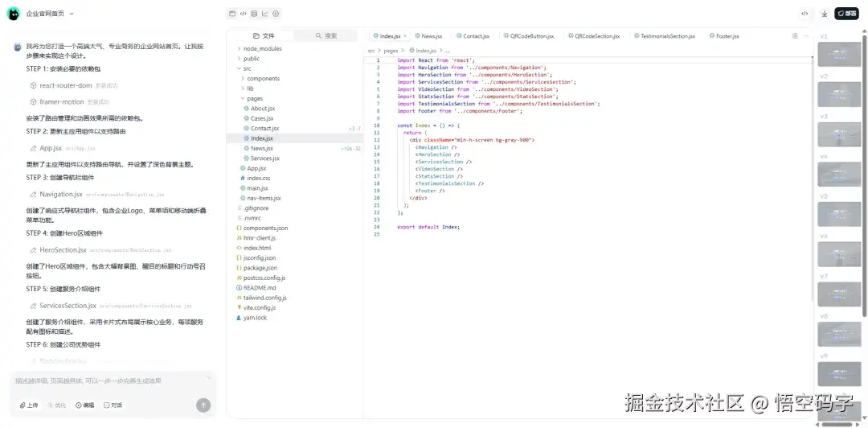Viewport: 868px width, 428px height.
Task: Click the code toggle icon beside download
Action: coord(805,14)
